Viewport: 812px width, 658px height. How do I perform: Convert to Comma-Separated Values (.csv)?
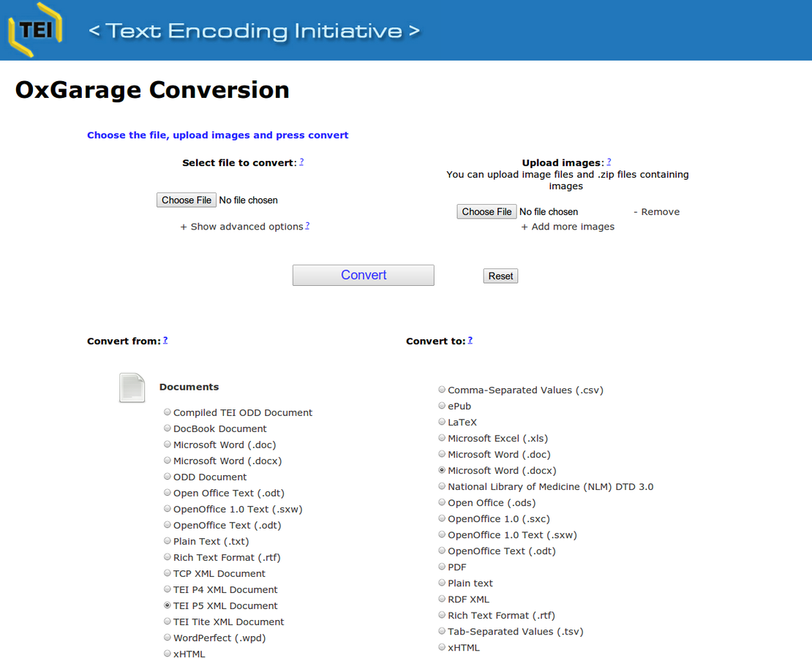[442, 389]
